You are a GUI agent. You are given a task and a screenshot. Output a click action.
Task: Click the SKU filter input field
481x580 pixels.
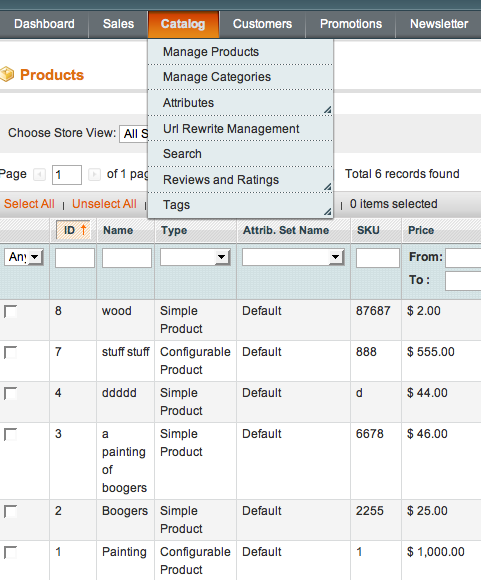point(378,257)
